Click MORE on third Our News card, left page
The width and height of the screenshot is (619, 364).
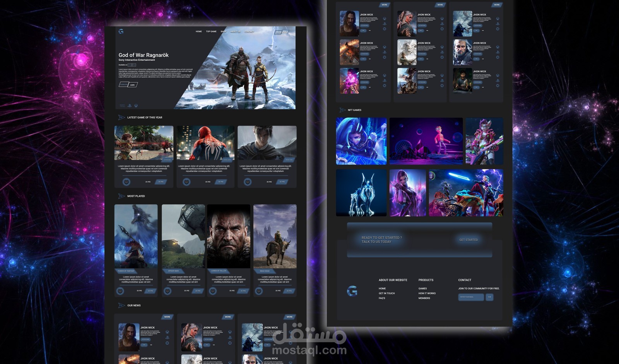289,317
